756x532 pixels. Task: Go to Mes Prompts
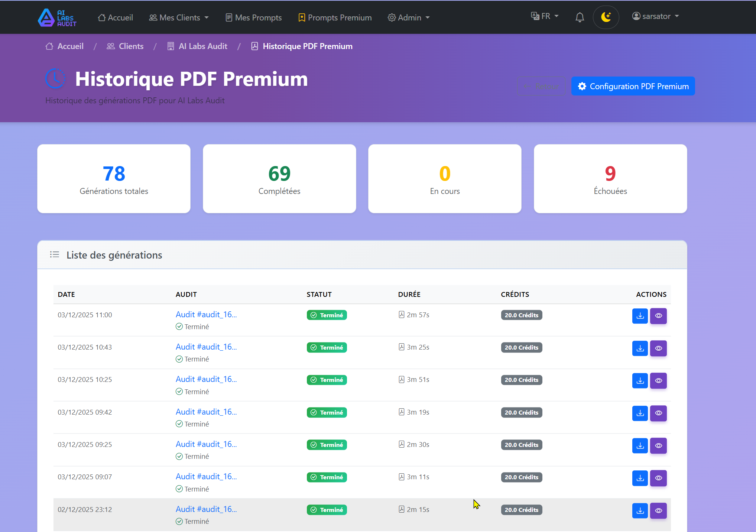point(253,17)
